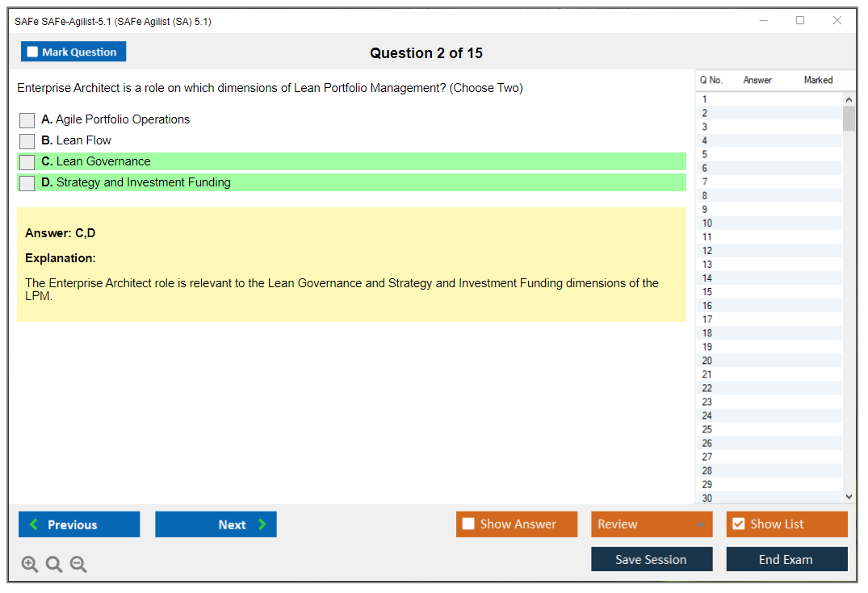Select question 15 in the list
The image size is (868, 593).
pos(707,292)
